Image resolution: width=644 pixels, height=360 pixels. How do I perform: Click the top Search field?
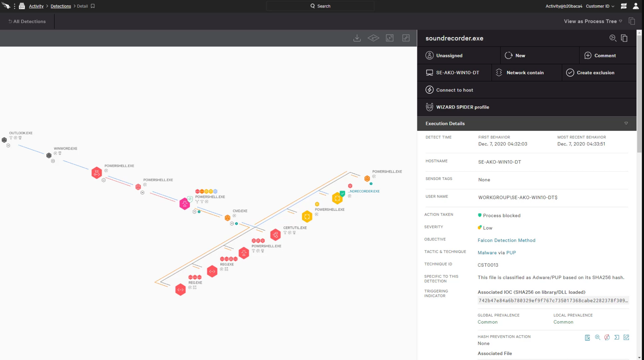[320, 6]
